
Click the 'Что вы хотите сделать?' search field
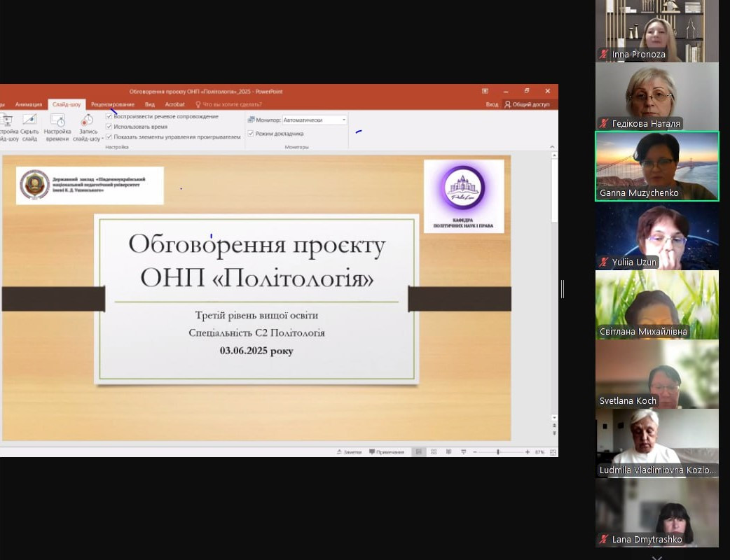pyautogui.click(x=228, y=104)
